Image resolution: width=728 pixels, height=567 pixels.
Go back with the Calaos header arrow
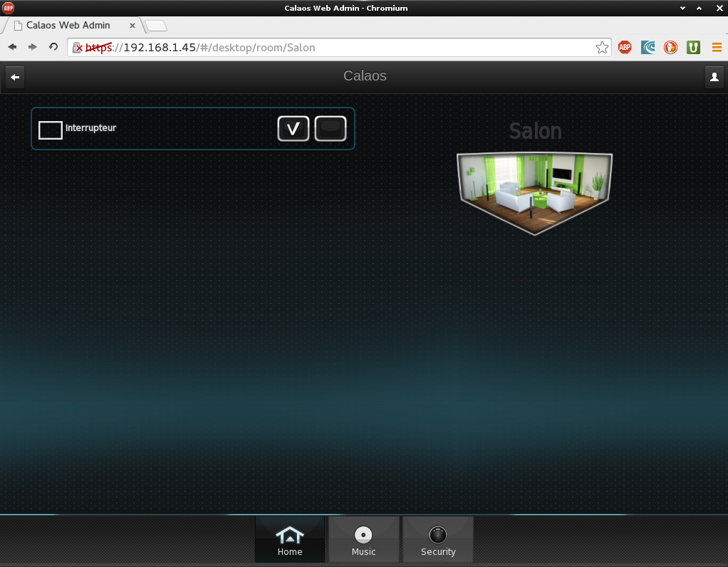point(15,77)
